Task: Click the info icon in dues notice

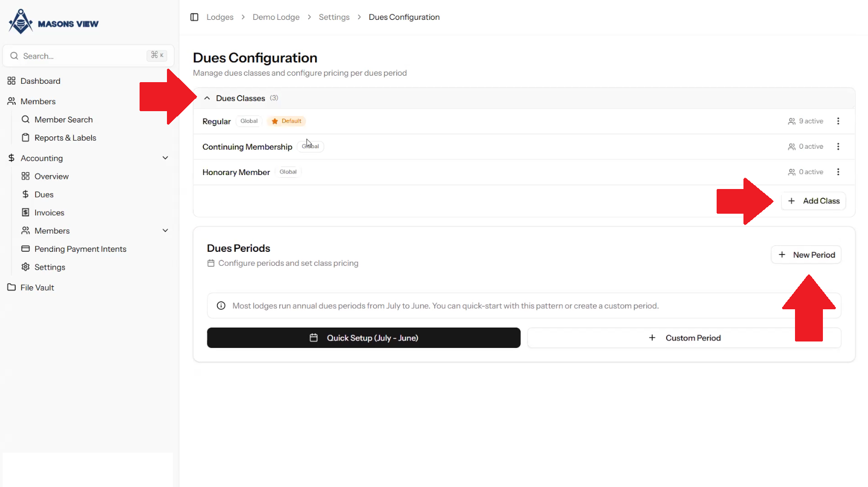Action: coord(221,306)
